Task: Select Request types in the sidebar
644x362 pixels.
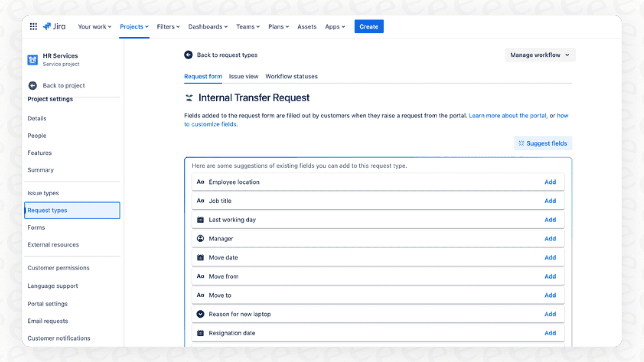Action: tap(47, 210)
